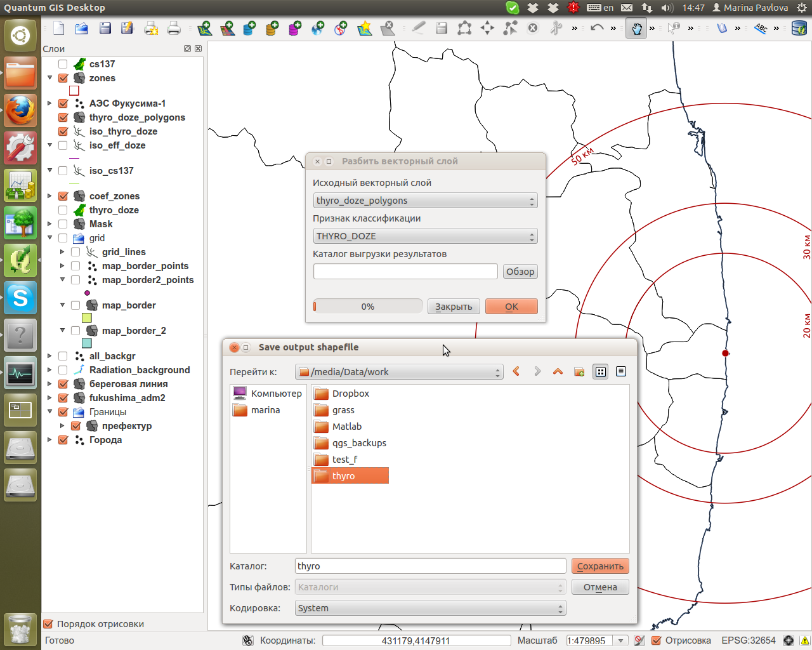Image resolution: width=812 pixels, height=650 pixels.
Task: Click the Add Vector Layer toolbar icon
Action: tap(204, 28)
